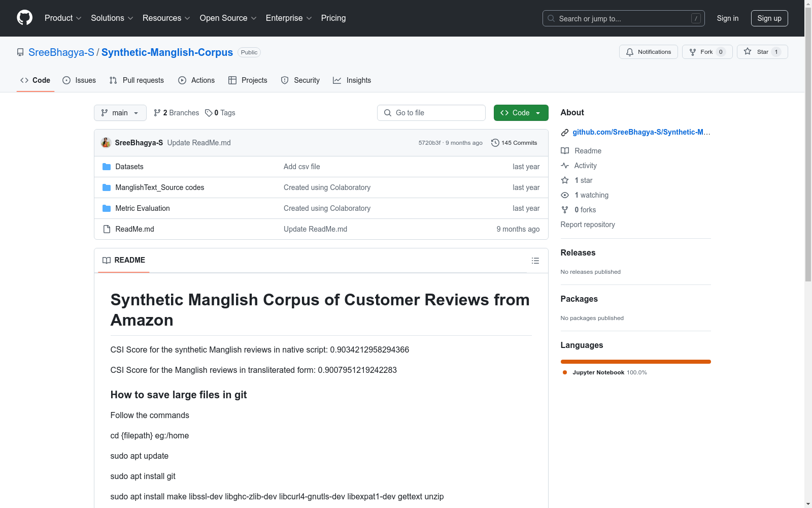812x508 pixels.
Task: Expand the Product menu
Action: 63,18
